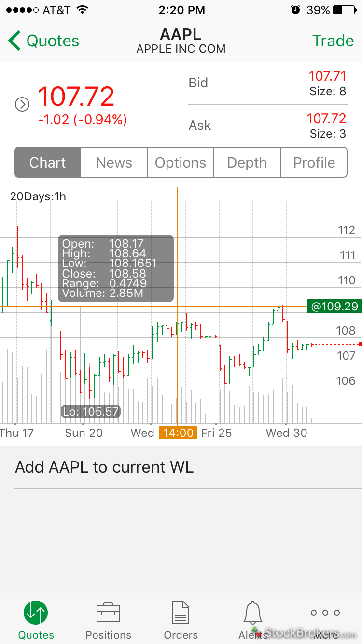Open the Orders document icon
Screen dimensions: 362x644
pyautogui.click(x=181, y=613)
